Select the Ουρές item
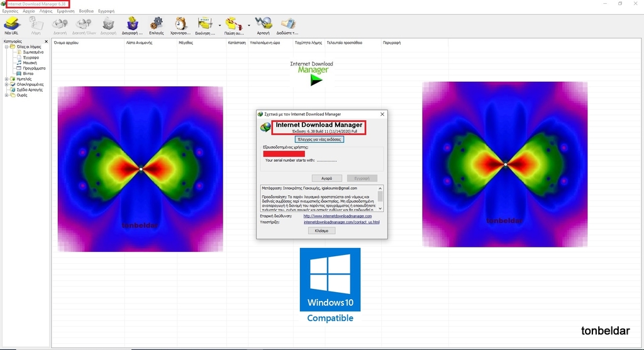Image resolution: width=644 pixels, height=350 pixels. click(22, 95)
